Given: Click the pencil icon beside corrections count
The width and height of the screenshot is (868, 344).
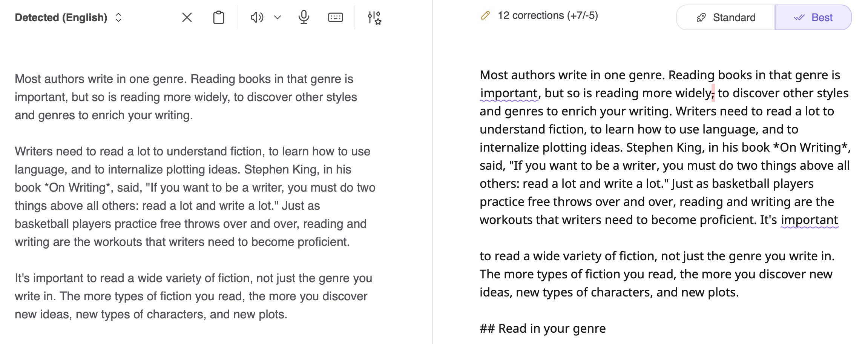Looking at the screenshot, I should click(485, 16).
